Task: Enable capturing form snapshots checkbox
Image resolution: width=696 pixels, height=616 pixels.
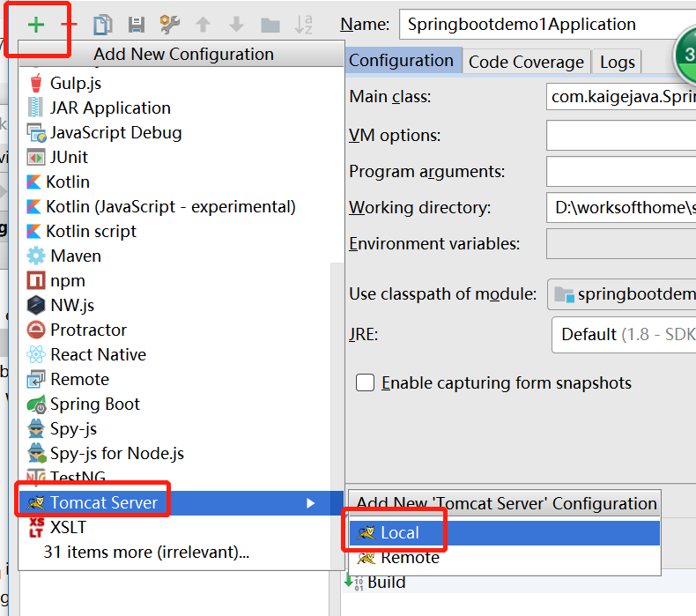Action: (365, 382)
